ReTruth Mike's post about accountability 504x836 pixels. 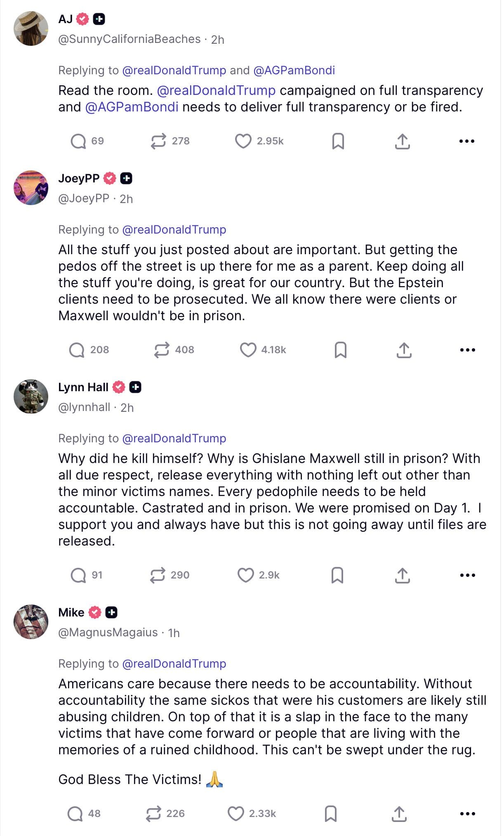point(153,814)
